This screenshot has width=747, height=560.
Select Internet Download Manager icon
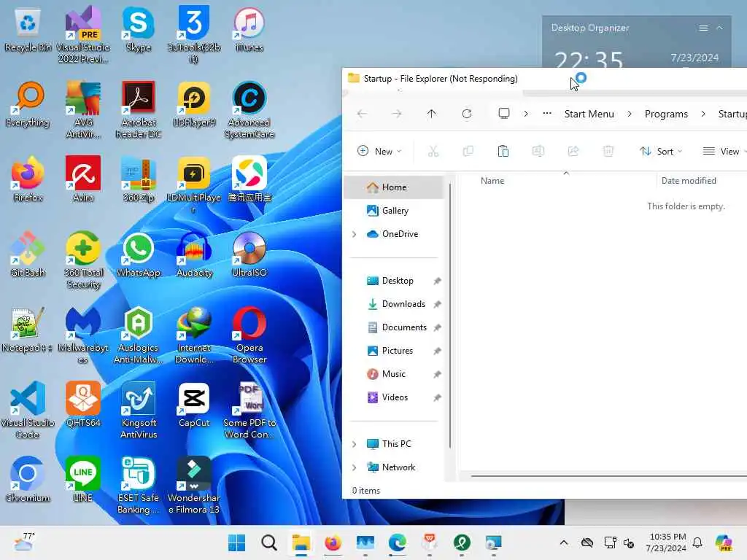[x=194, y=335]
